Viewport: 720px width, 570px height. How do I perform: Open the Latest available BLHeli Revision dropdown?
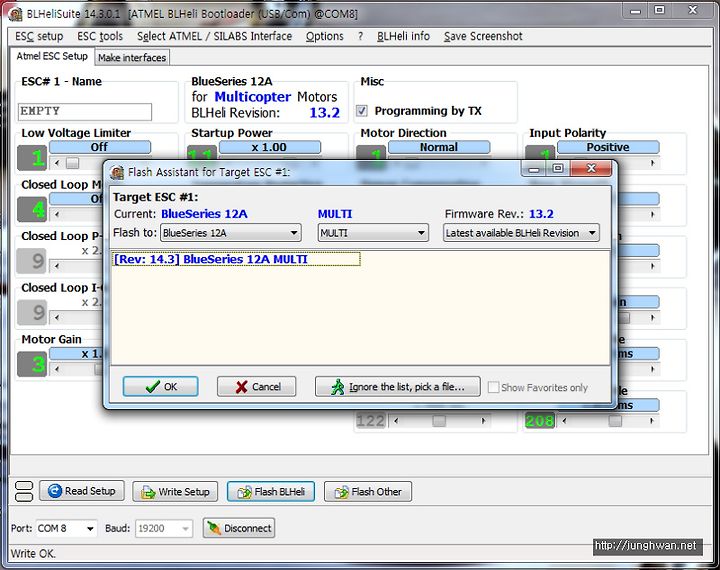tap(521, 233)
